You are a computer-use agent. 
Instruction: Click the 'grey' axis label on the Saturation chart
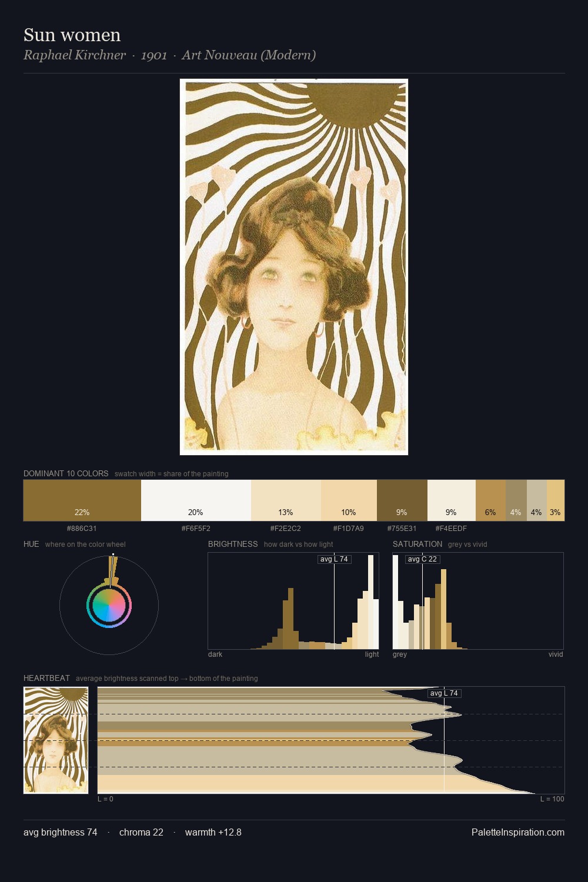[x=400, y=654]
